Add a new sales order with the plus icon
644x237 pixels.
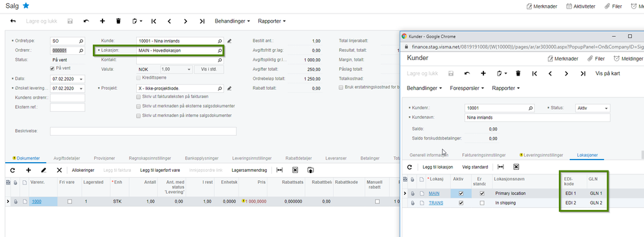point(102,21)
